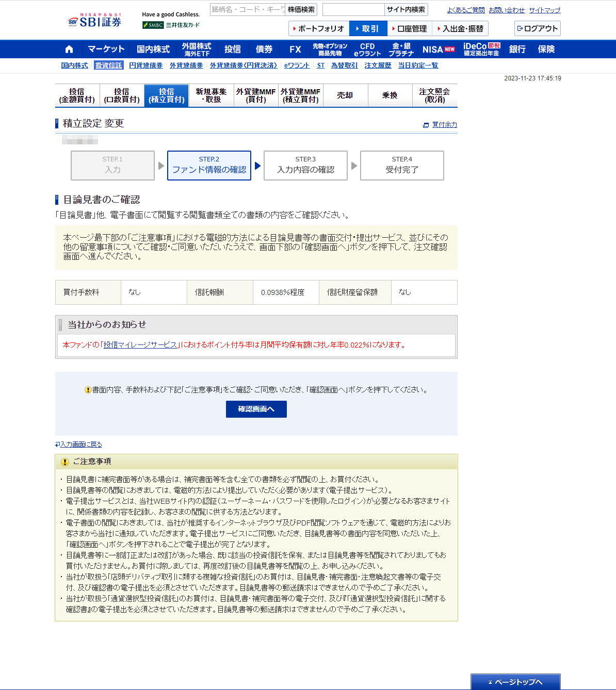The height and width of the screenshot is (690, 616).
Task: Open the NISA menu item
Action: (438, 50)
